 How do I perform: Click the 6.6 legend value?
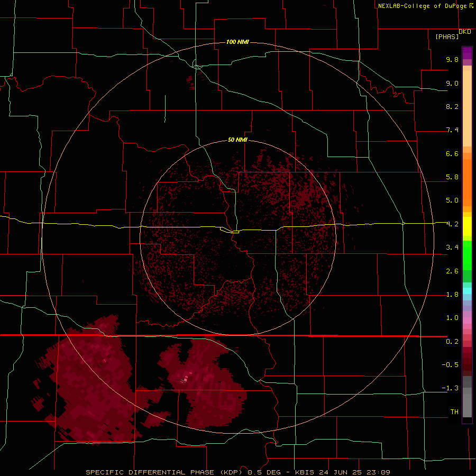coord(452,153)
